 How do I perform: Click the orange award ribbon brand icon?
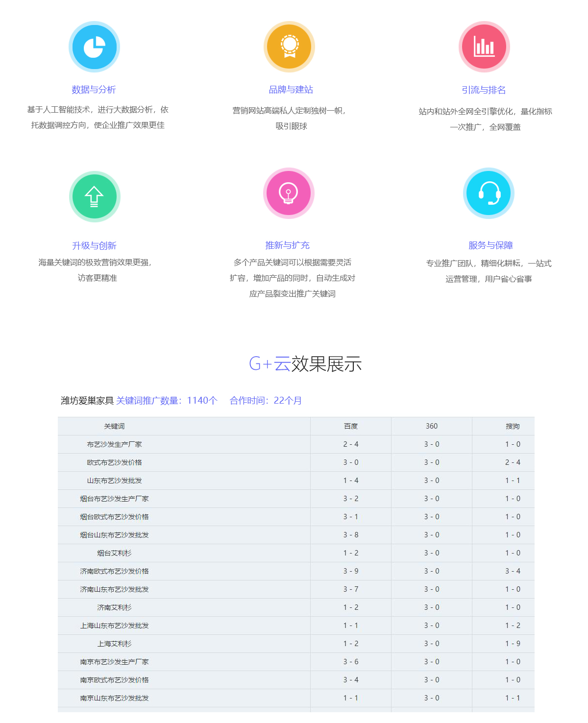(289, 47)
